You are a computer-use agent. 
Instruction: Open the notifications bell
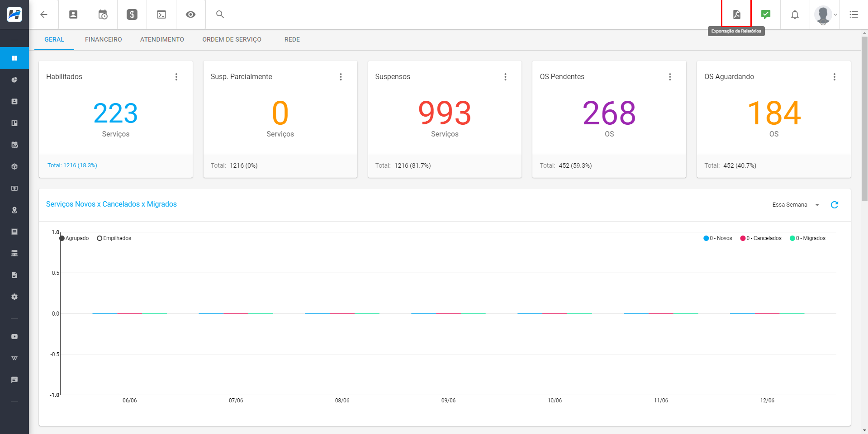pos(795,14)
